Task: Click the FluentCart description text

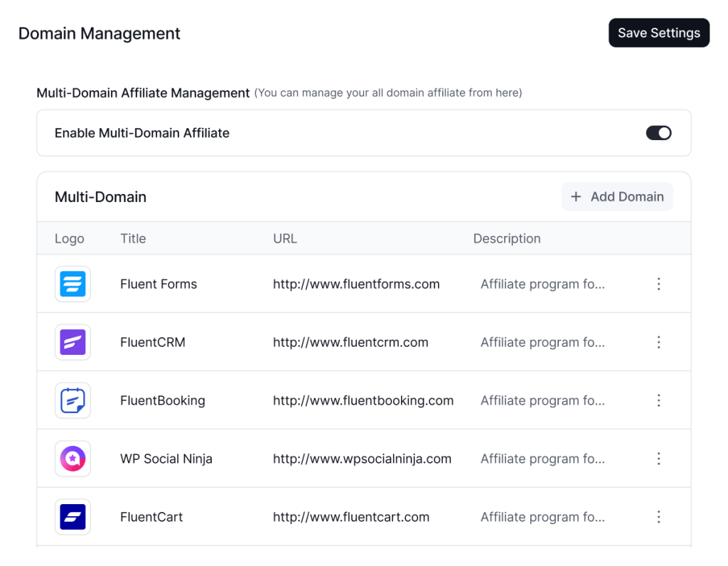Action: tap(542, 518)
